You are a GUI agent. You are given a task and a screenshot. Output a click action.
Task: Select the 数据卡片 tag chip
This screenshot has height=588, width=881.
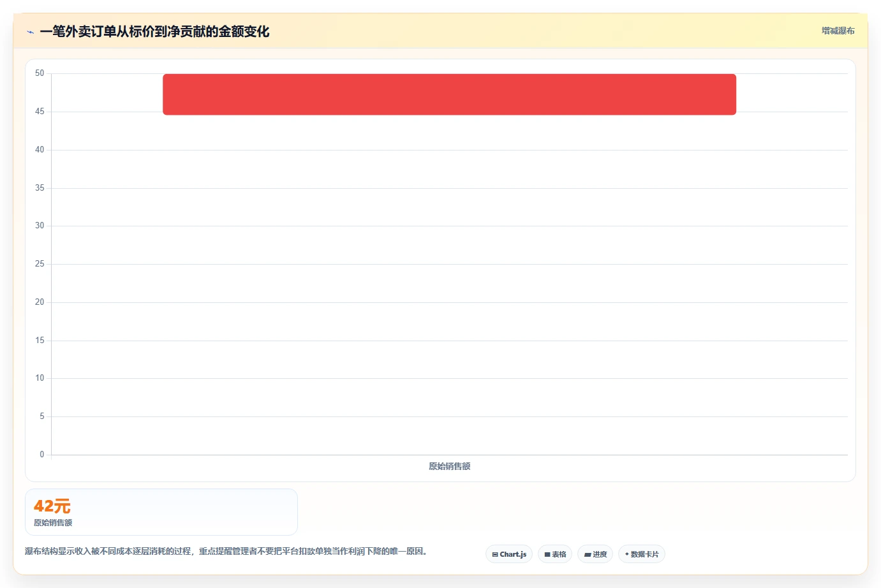tap(642, 554)
